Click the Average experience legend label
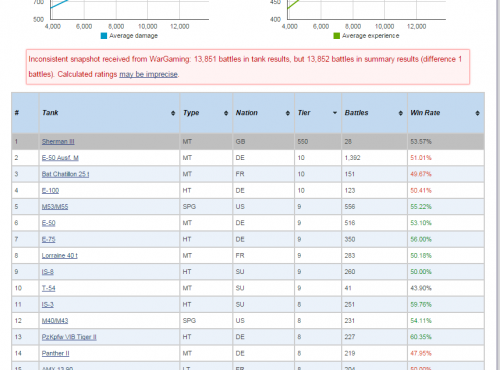 [370, 36]
